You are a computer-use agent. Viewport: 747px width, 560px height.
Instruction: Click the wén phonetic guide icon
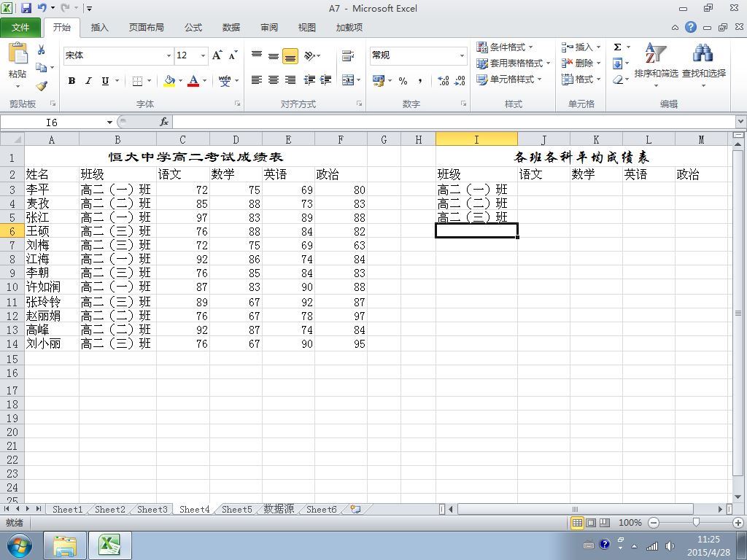(x=225, y=81)
